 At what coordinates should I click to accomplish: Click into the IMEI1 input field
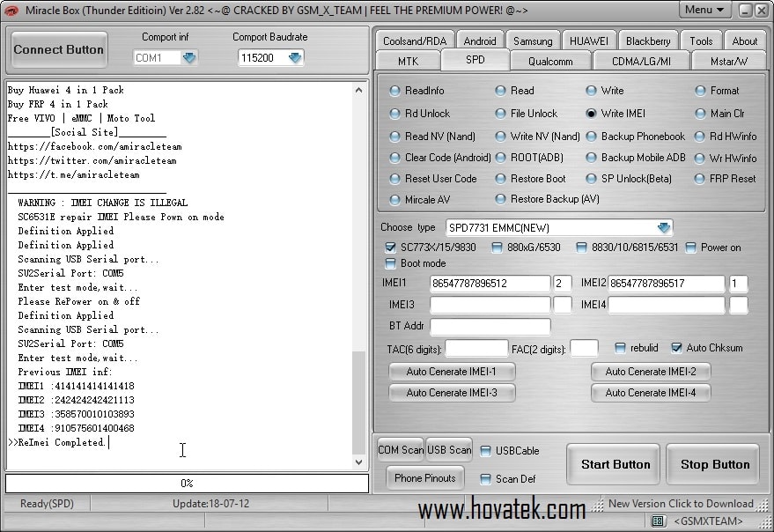490,284
